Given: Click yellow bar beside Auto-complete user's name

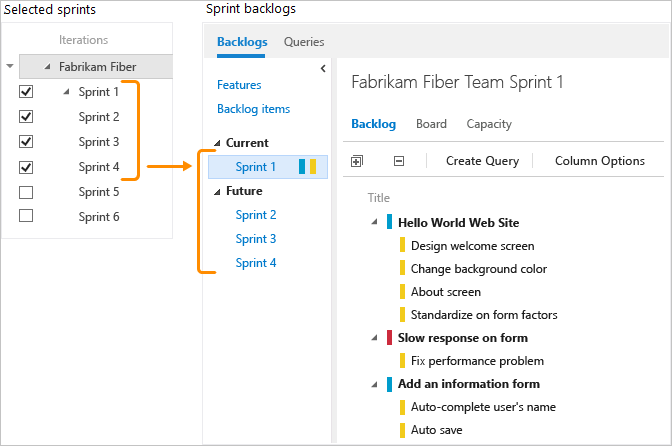Looking at the screenshot, I should 402,407.
